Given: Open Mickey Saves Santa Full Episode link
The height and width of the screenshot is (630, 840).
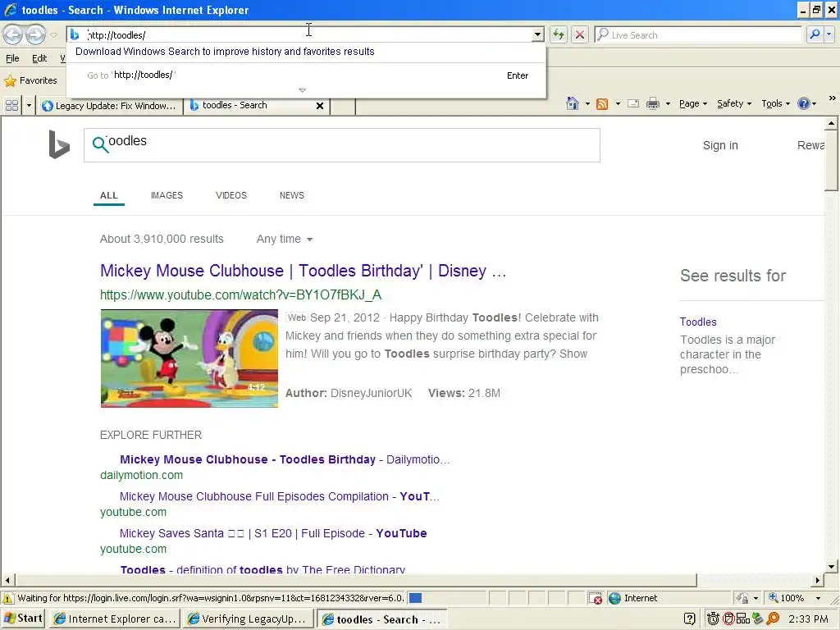Looking at the screenshot, I should click(x=272, y=533).
